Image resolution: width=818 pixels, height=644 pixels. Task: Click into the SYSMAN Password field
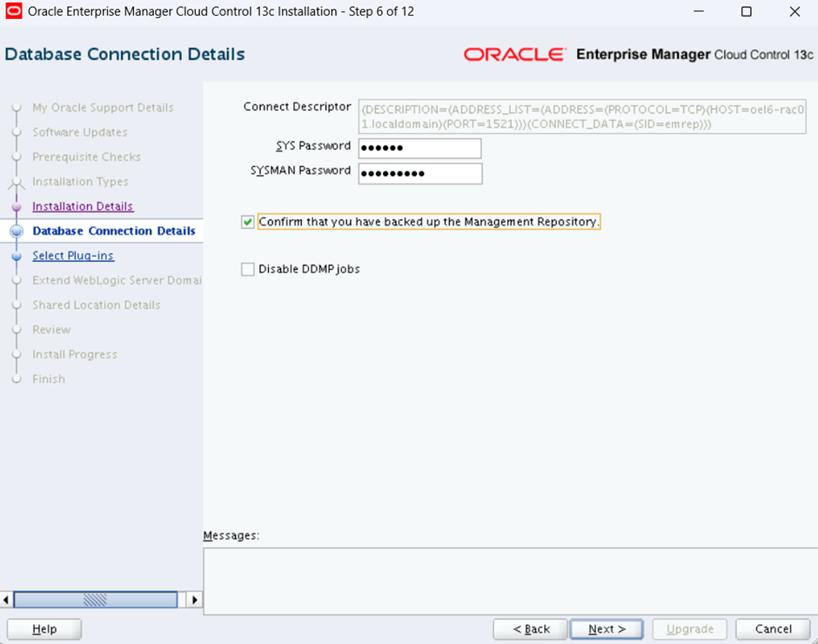pos(419,173)
